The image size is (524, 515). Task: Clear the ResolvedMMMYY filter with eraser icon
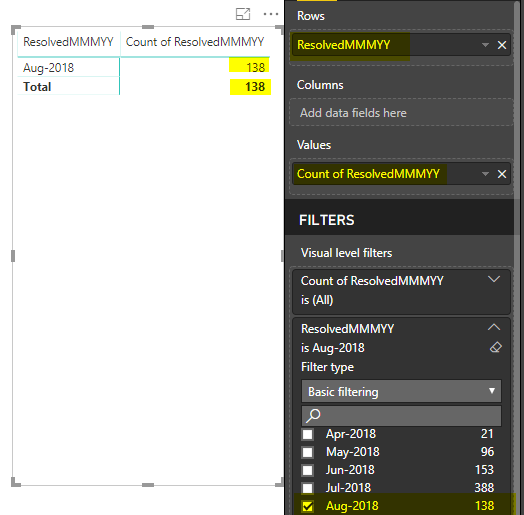[496, 347]
